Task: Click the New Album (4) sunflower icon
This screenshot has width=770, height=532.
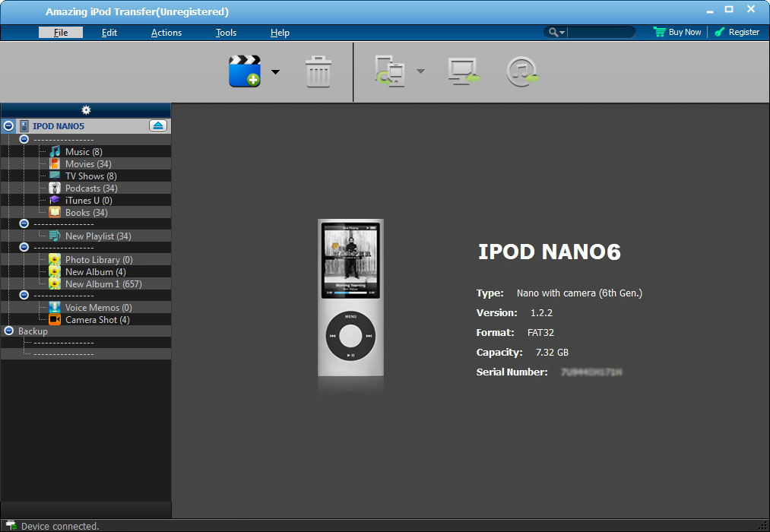Action: 55,271
